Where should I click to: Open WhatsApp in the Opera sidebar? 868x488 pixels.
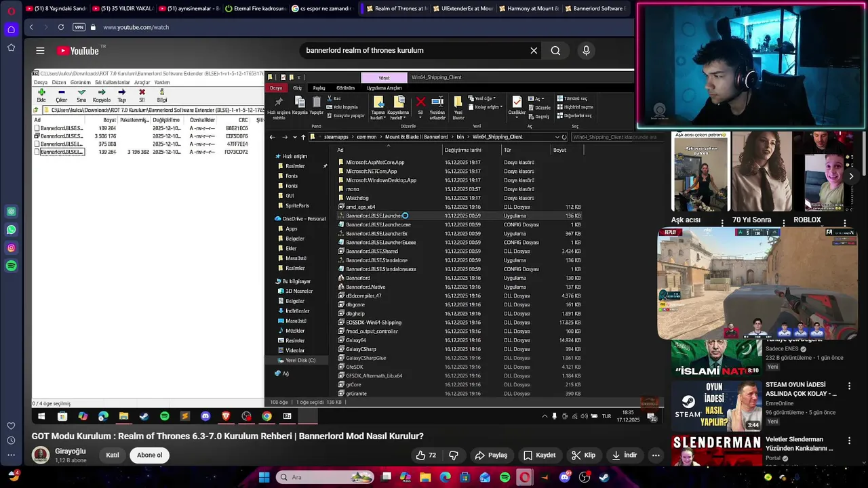(12, 230)
